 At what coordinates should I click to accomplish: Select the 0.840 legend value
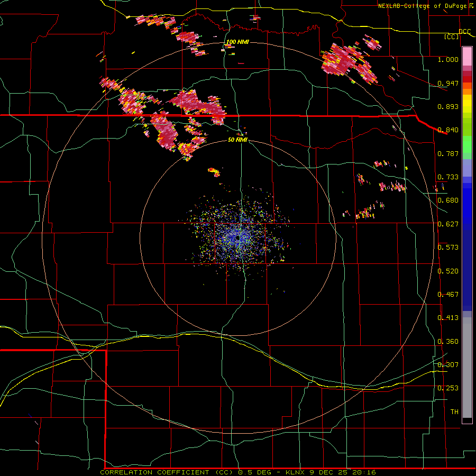[x=448, y=130]
